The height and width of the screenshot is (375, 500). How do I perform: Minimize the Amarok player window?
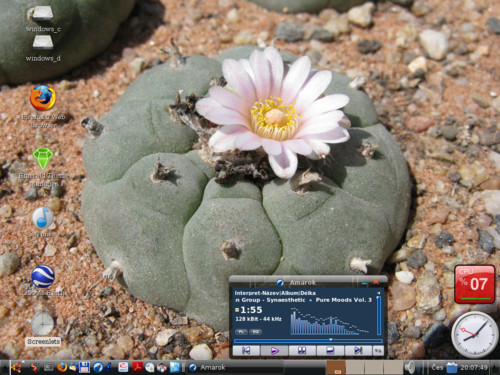pos(364,283)
